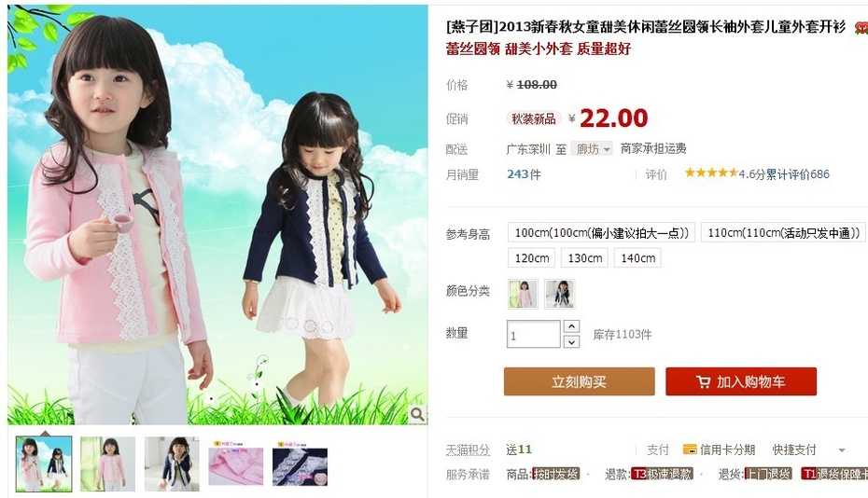The image size is (868, 498).
Task: Click the magnifier zoom icon on product image
Action: tap(417, 413)
